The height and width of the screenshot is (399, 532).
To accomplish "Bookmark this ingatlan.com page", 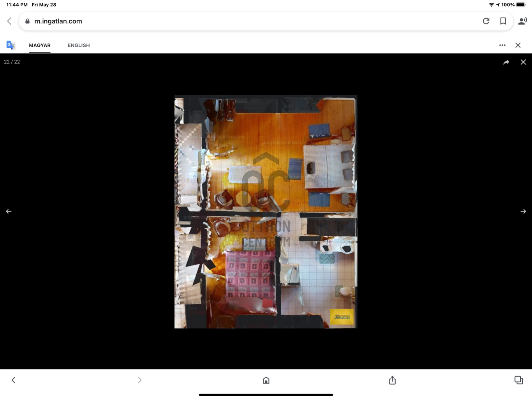I will 503,21.
